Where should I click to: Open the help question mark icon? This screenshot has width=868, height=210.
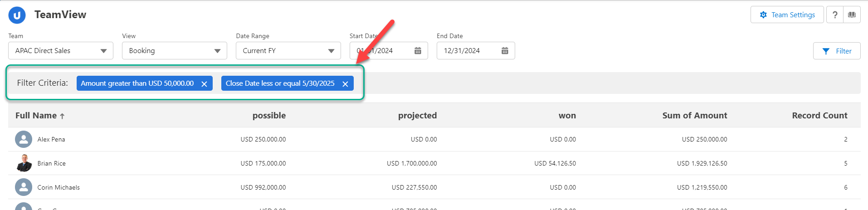coord(834,15)
